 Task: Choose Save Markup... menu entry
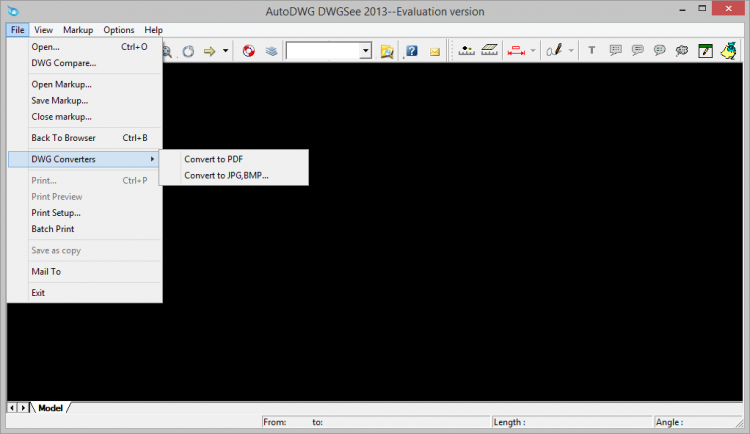(85, 100)
